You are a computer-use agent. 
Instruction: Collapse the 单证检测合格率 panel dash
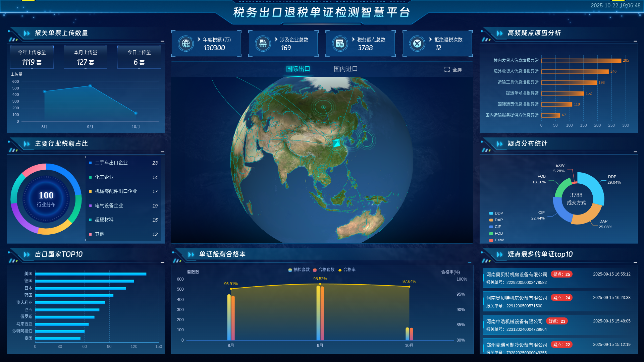(x=470, y=262)
